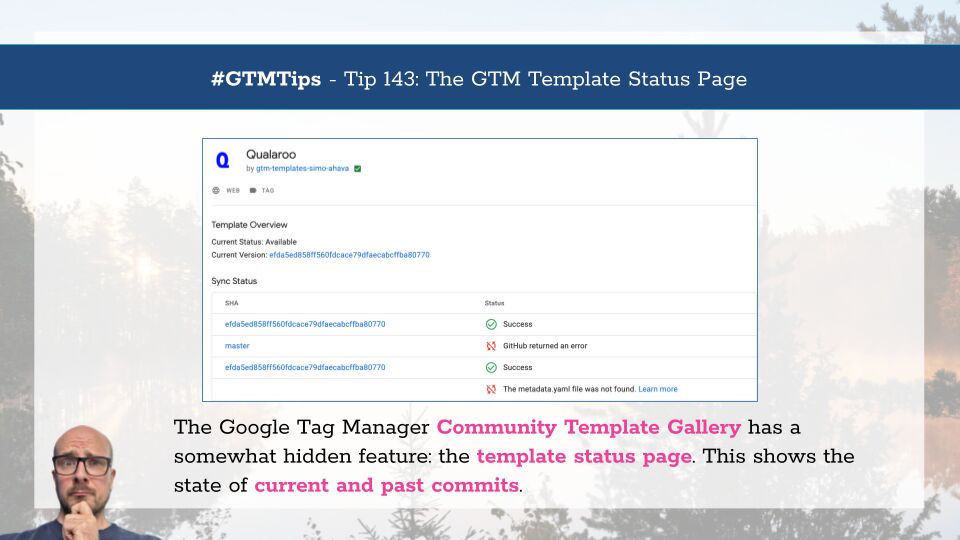Click the template status page pink text
The width and height of the screenshot is (960, 540).
pyautogui.click(x=584, y=456)
